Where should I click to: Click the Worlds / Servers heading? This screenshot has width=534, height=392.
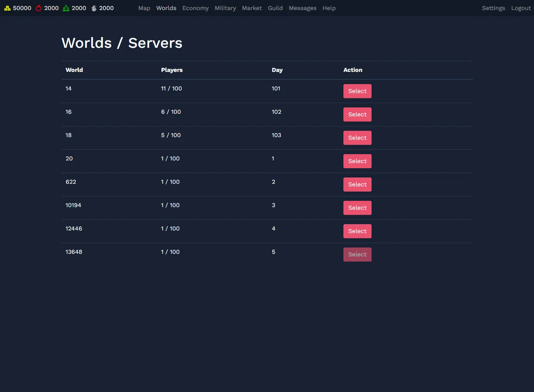pos(122,43)
